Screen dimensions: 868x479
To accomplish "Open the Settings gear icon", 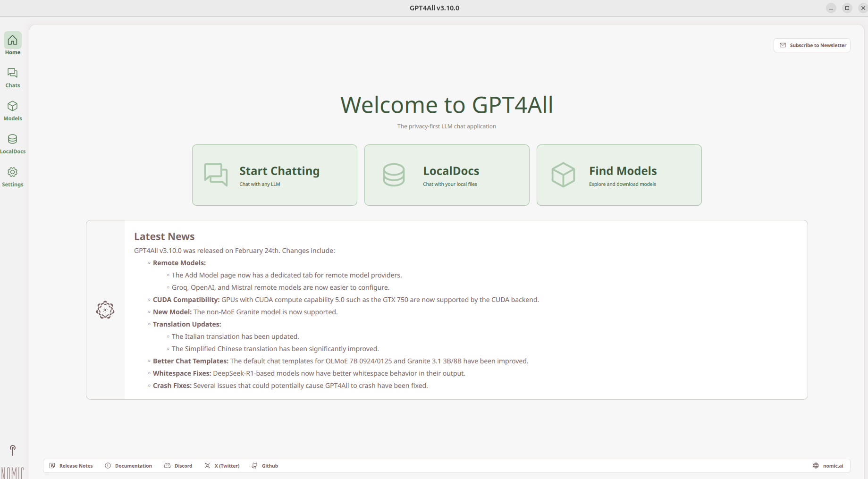I will point(13,176).
